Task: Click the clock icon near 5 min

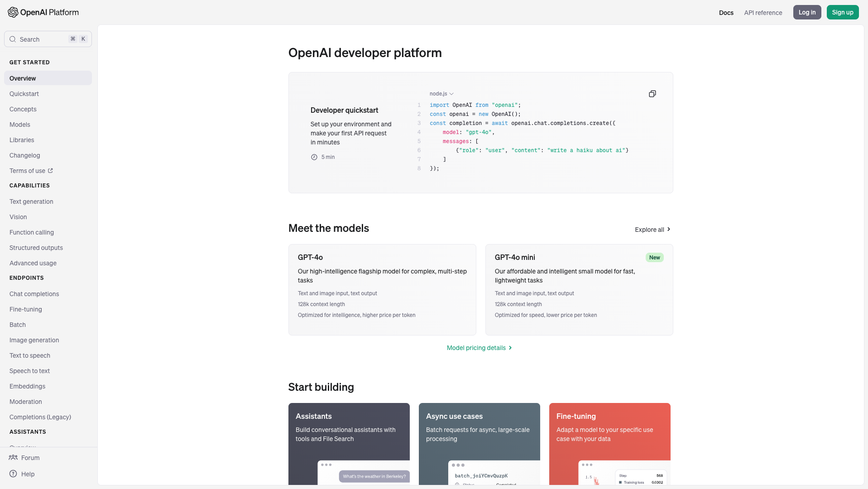Action: click(x=314, y=157)
